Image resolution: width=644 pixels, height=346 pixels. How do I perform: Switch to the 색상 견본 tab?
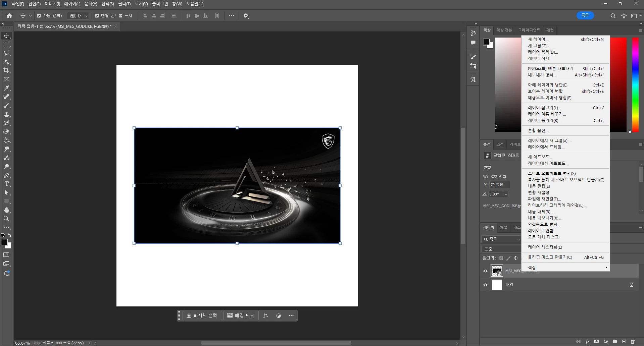[x=504, y=30]
